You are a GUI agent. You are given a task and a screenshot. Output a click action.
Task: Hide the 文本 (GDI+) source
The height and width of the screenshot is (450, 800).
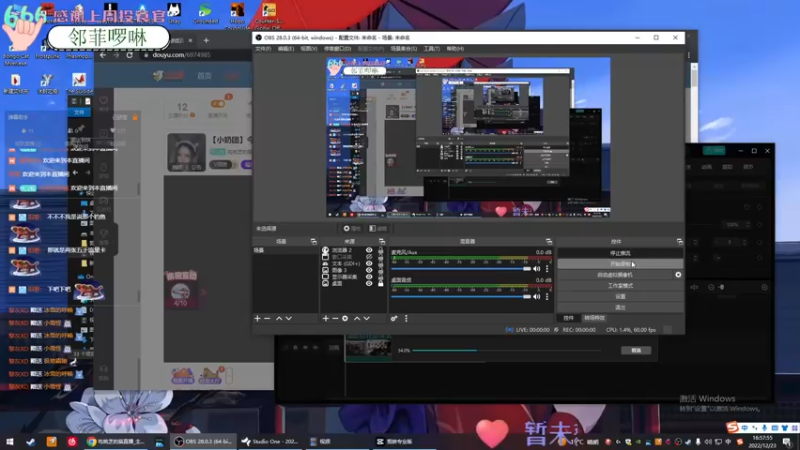[x=369, y=264]
